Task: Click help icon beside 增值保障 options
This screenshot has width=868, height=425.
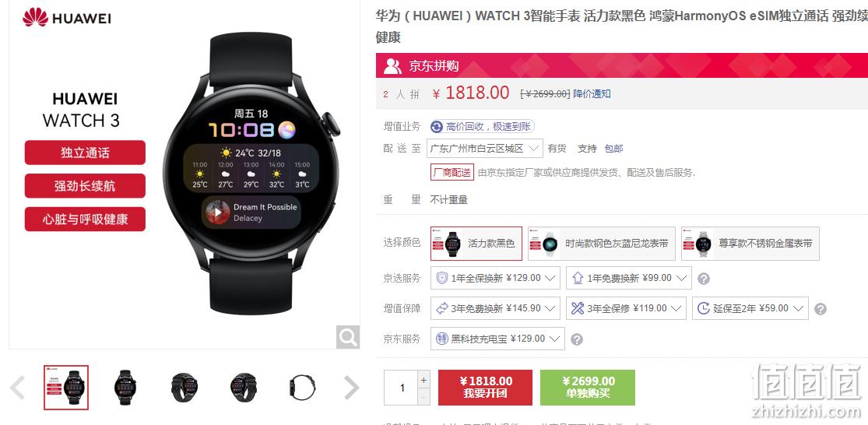Action: (821, 309)
